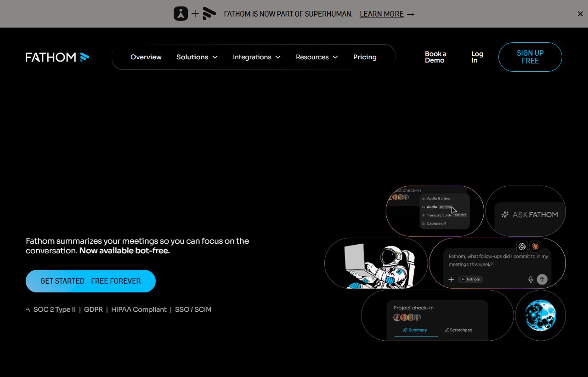Screen dimensions: 588x377
Task: Expand the Resources dropdown chevron
Action: pyautogui.click(x=335, y=57)
